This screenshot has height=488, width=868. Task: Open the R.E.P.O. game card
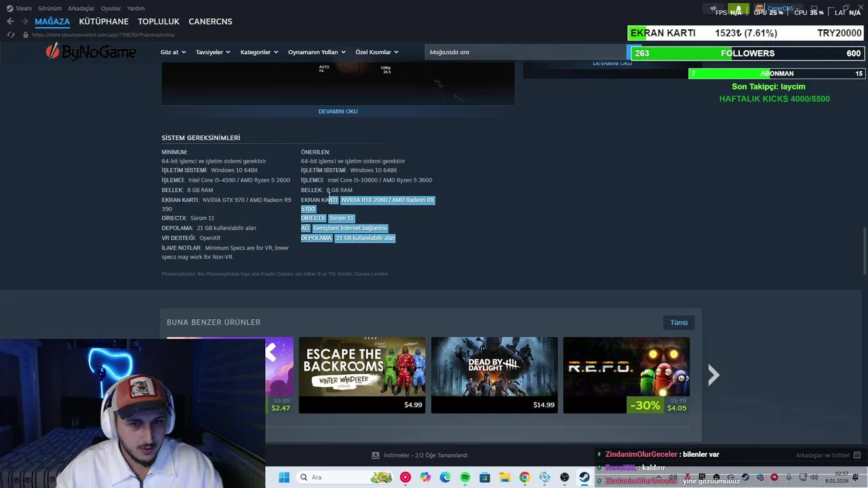pyautogui.click(x=626, y=375)
